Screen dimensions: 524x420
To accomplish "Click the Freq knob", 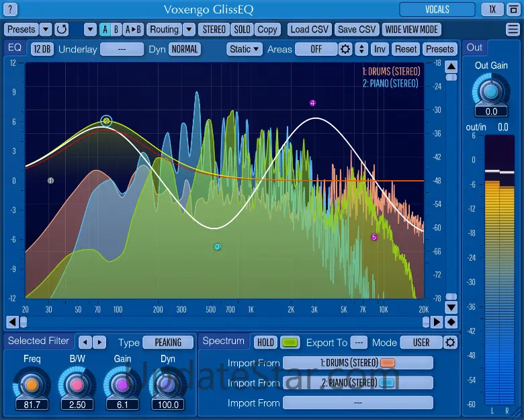I will click(x=32, y=384).
